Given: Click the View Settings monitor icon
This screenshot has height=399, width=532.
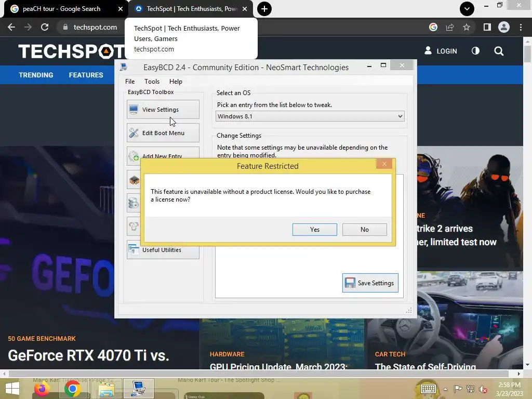Looking at the screenshot, I should point(134,109).
